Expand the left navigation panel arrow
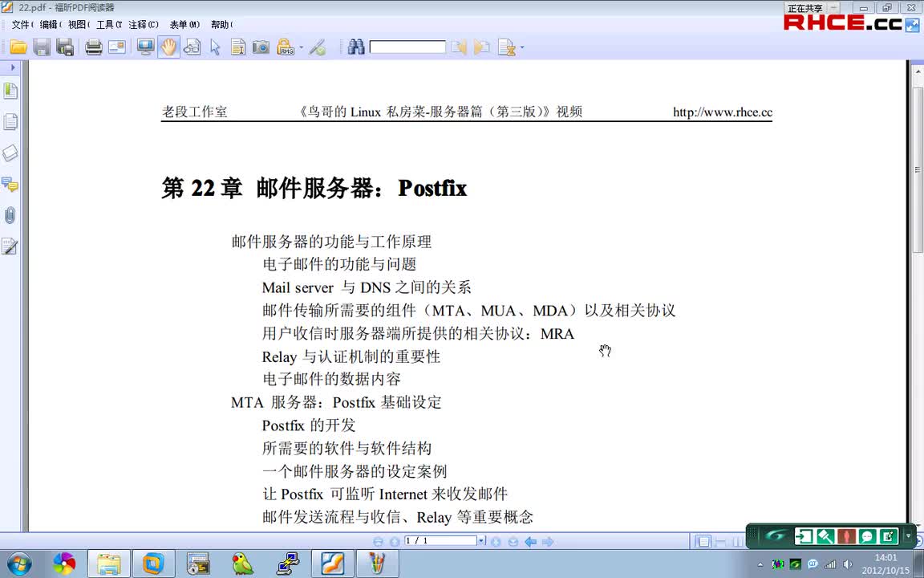The width and height of the screenshot is (924, 578). tap(12, 67)
